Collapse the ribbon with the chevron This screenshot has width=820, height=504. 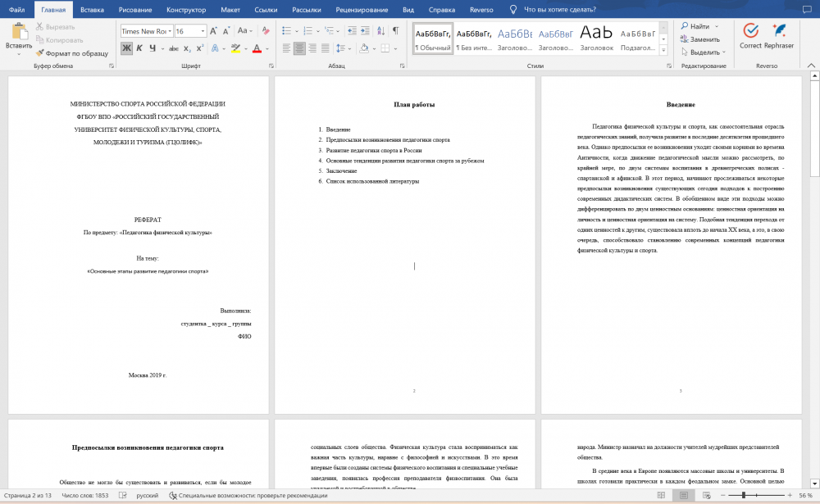pyautogui.click(x=811, y=66)
